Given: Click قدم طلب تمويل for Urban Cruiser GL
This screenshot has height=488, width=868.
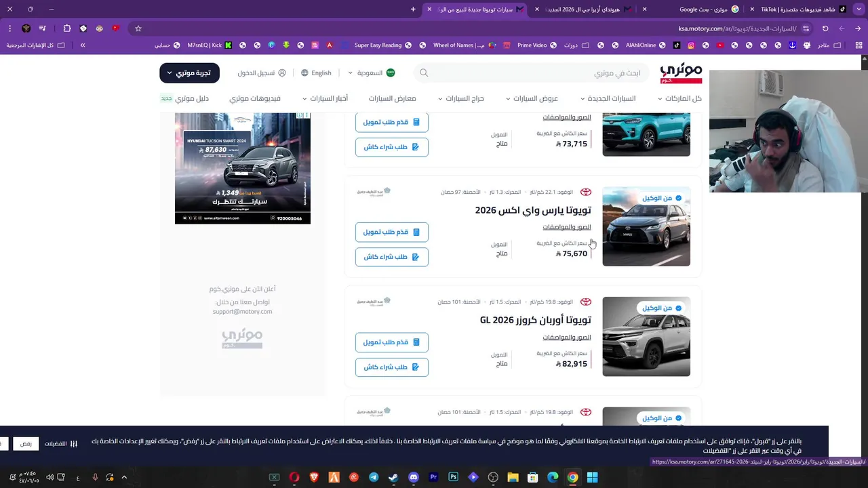Looking at the screenshot, I should (392, 342).
